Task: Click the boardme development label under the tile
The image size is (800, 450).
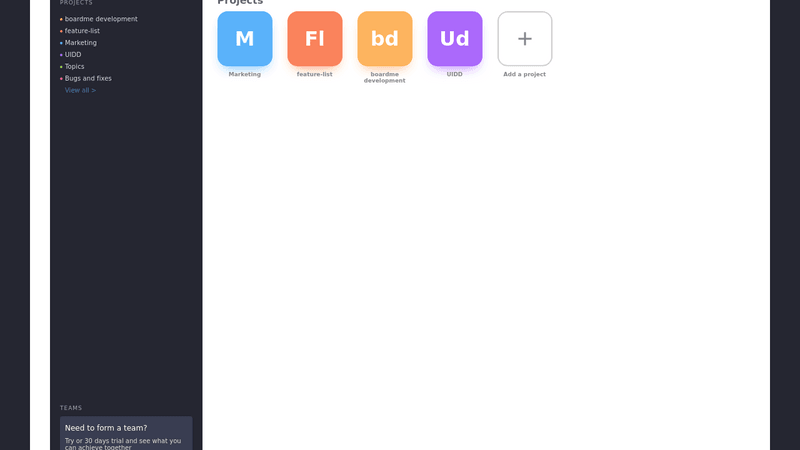Action: pos(384,77)
